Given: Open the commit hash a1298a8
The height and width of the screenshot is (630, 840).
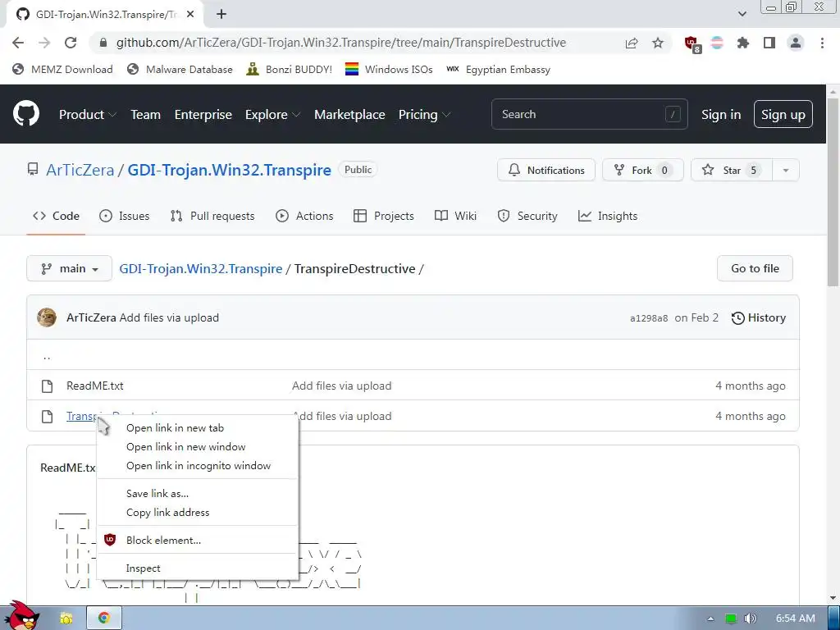Looking at the screenshot, I should pos(649,318).
